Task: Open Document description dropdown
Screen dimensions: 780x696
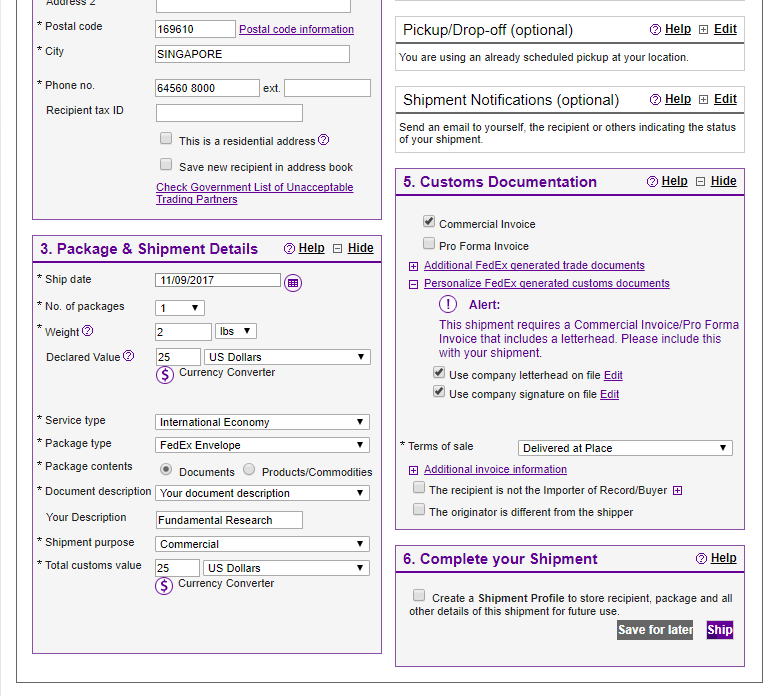Action: (262, 493)
